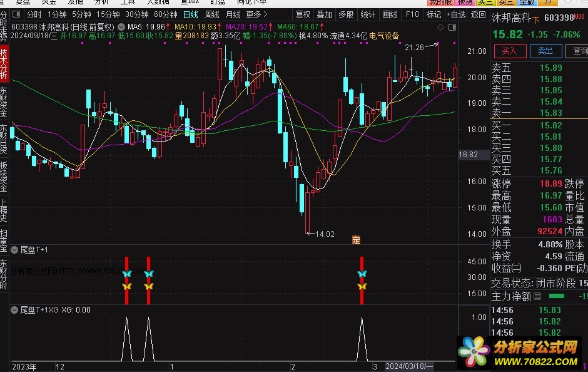
Task: Select the 买一 15.82 order row
Action: pyautogui.click(x=539, y=125)
